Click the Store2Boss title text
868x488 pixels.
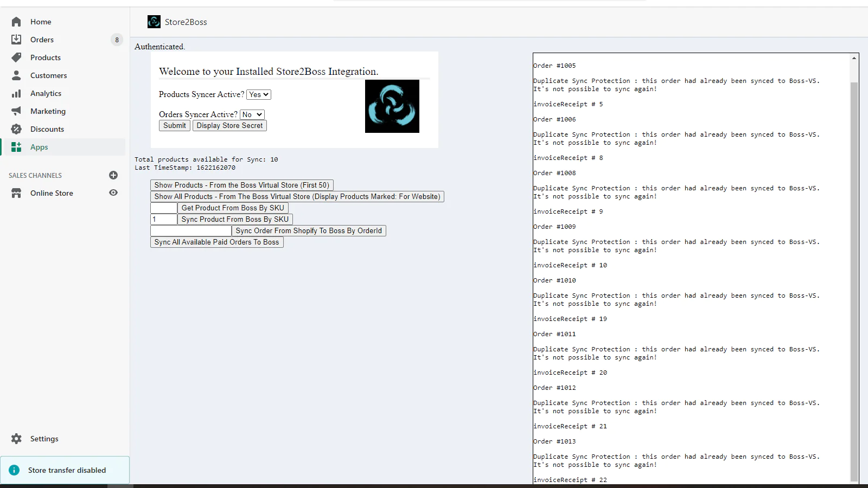point(186,22)
